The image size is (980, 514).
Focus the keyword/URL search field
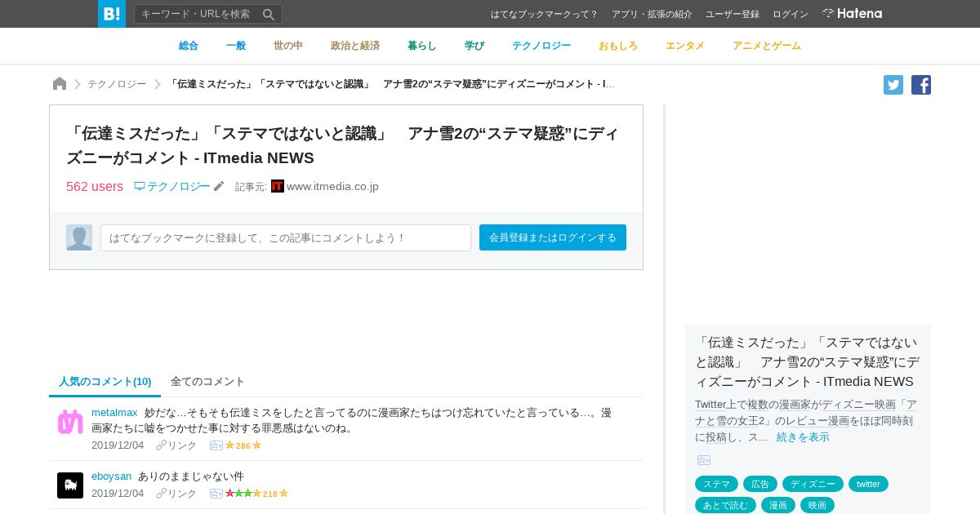tap(197, 14)
